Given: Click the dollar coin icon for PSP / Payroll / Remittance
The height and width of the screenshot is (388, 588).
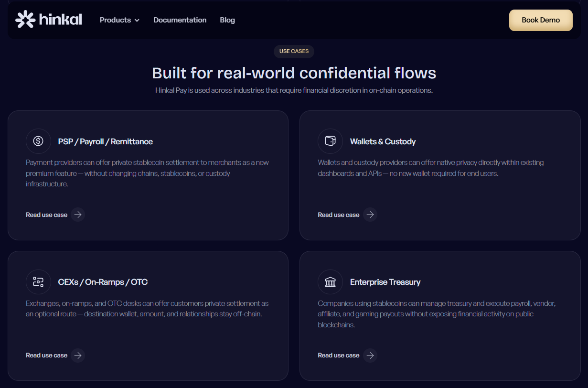Looking at the screenshot, I should [38, 141].
